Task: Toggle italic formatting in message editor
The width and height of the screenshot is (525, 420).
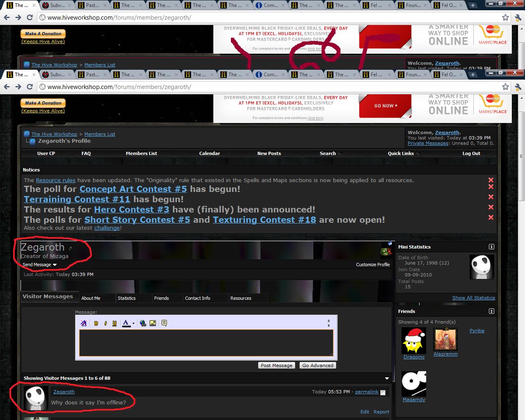Action: 105,323
